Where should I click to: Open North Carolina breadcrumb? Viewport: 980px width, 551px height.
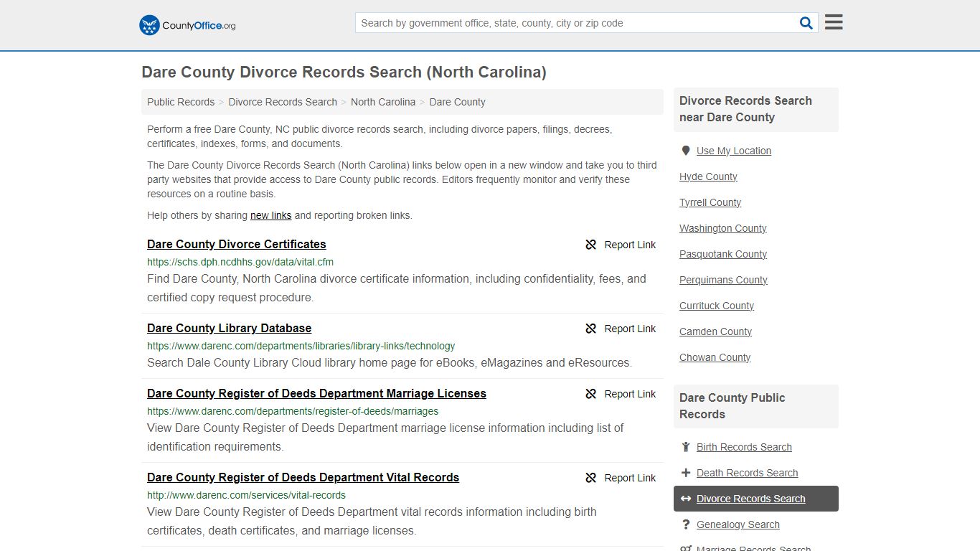[383, 102]
